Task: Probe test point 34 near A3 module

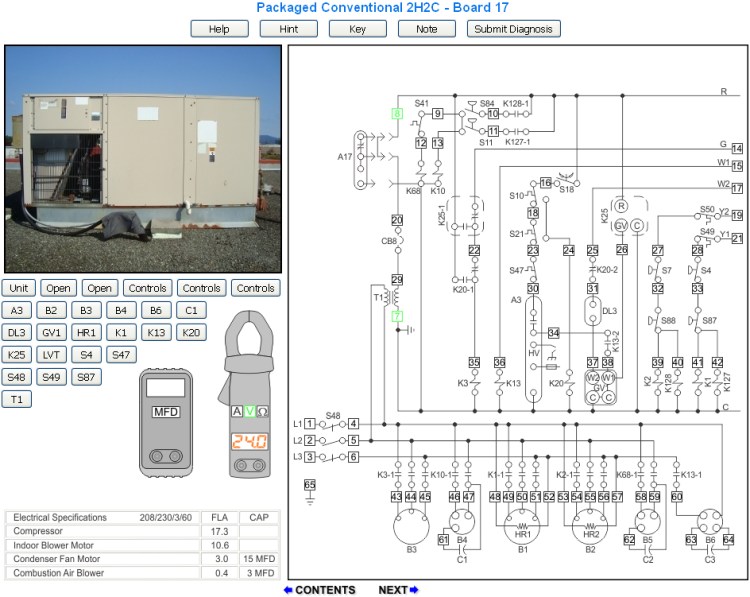Action: [553, 333]
